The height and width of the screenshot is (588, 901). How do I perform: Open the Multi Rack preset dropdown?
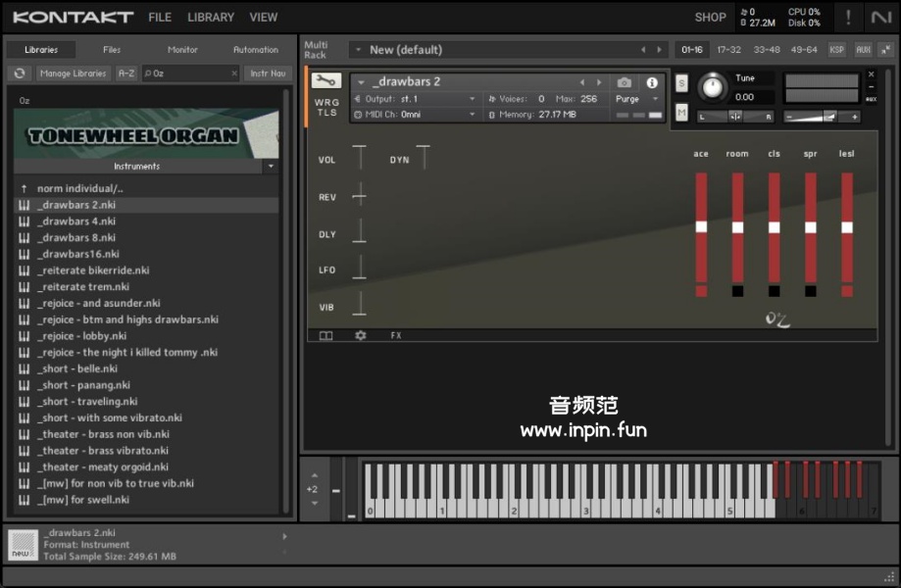pos(357,50)
